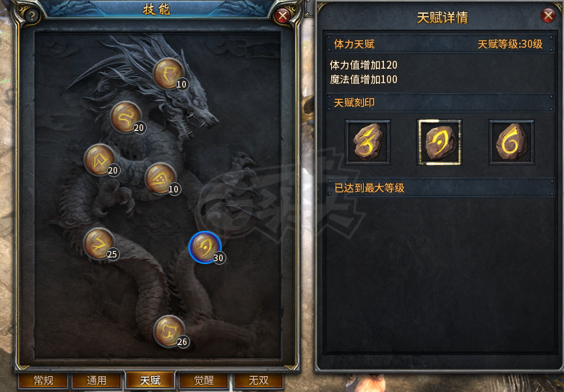The width and height of the screenshot is (564, 392).
Task: Close the 天赋详情 details panel
Action: pyautogui.click(x=548, y=15)
